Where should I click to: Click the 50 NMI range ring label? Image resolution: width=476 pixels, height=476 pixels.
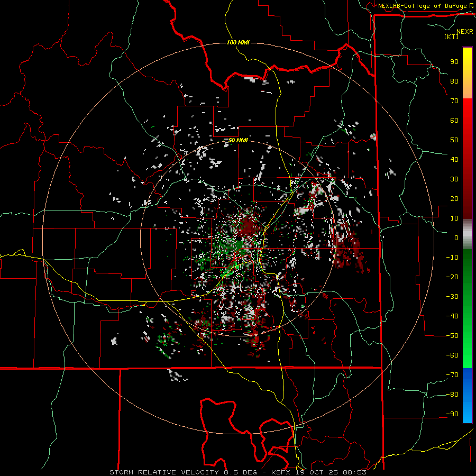click(x=239, y=140)
